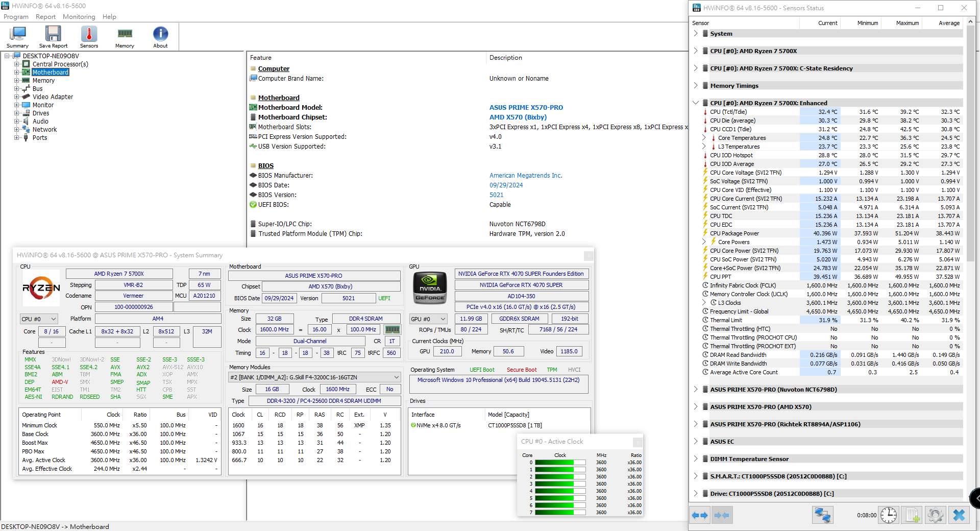Click the Save Report floppy icon

[53, 37]
